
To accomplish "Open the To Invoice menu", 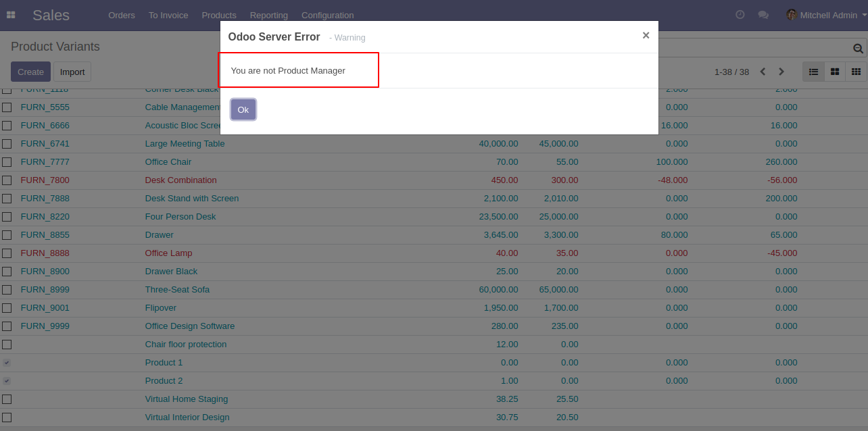I will pyautogui.click(x=168, y=15).
